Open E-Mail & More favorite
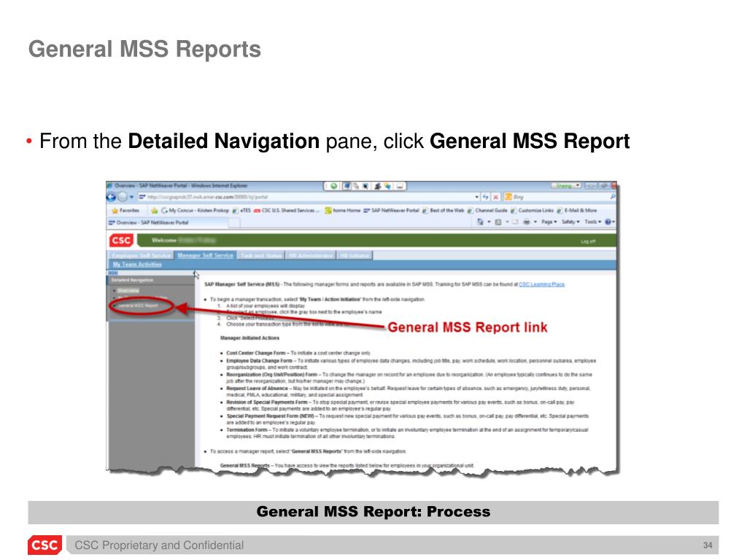This screenshot has width=747, height=560. pos(576,210)
